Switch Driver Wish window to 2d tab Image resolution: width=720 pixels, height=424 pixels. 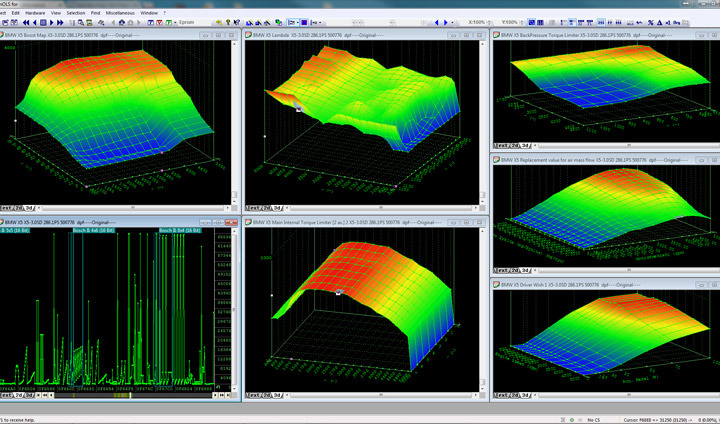[x=515, y=397]
